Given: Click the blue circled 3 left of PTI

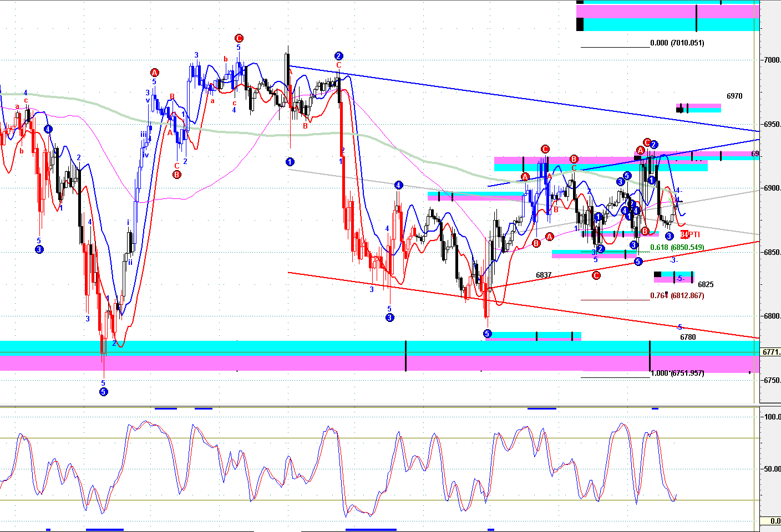Looking at the screenshot, I should pyautogui.click(x=669, y=236).
